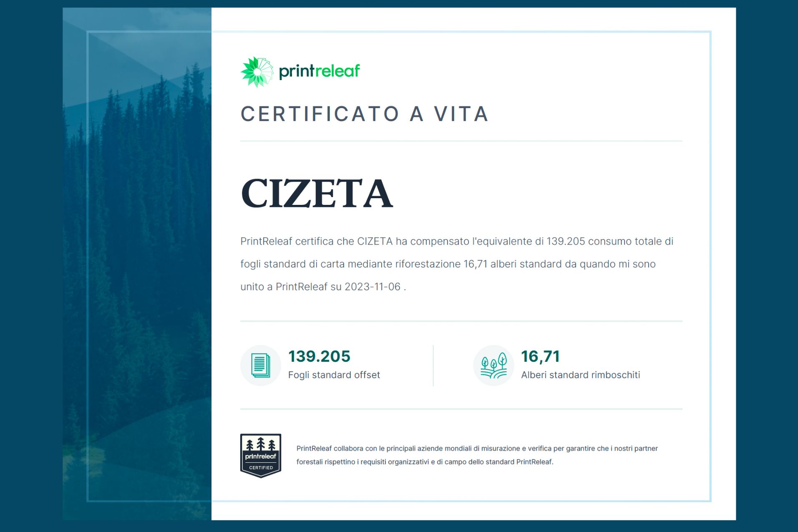This screenshot has height=532, width=798.
Task: Click the Alberi standard rimboschiti label
Action: [x=580, y=375]
